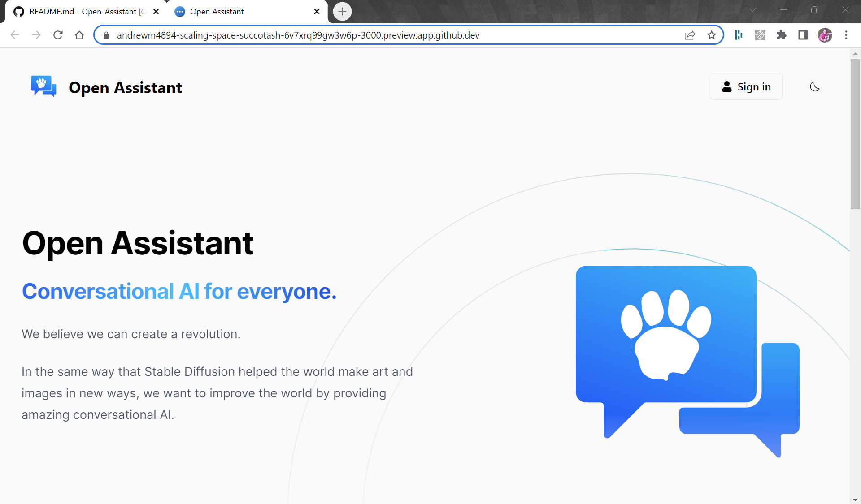Click the Sign in button
This screenshot has height=504, width=861.
[746, 87]
